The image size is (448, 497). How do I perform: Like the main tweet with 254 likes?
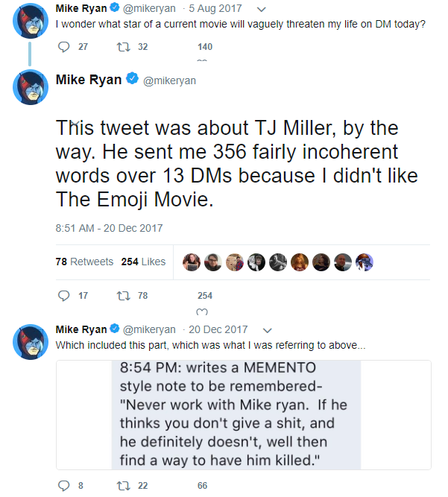pyautogui.click(x=202, y=312)
